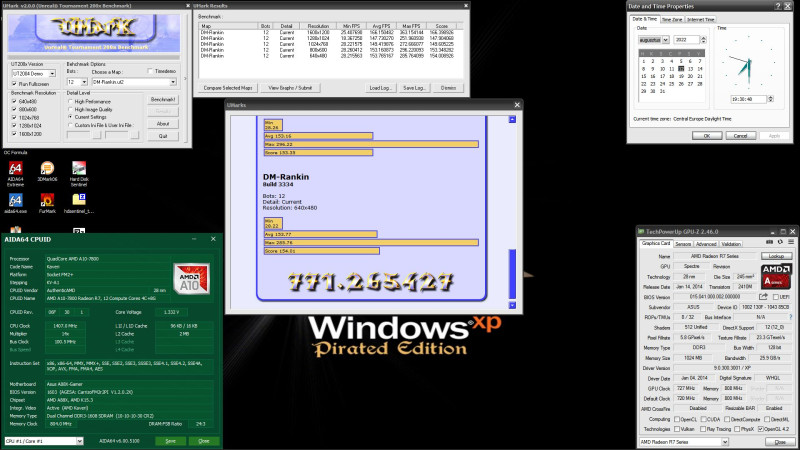
Task: Click GPU-Z BIOS export share icon
Action: (x=763, y=296)
